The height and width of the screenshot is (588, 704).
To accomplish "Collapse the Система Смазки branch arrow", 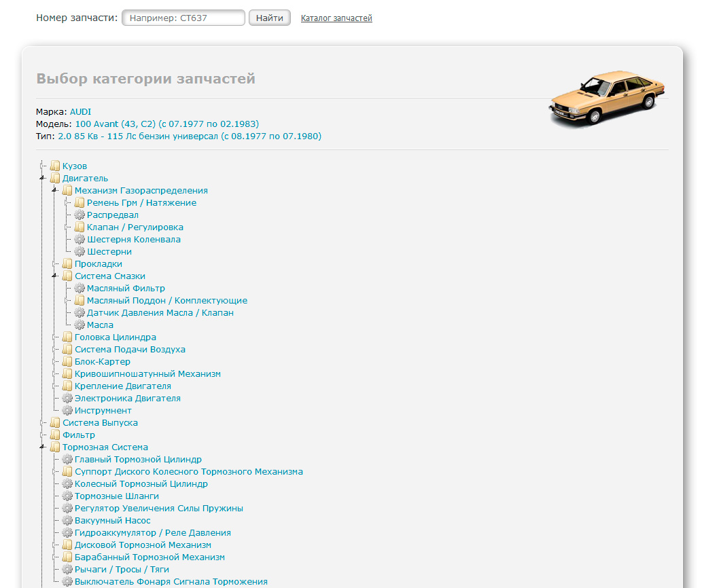I will pyautogui.click(x=54, y=276).
